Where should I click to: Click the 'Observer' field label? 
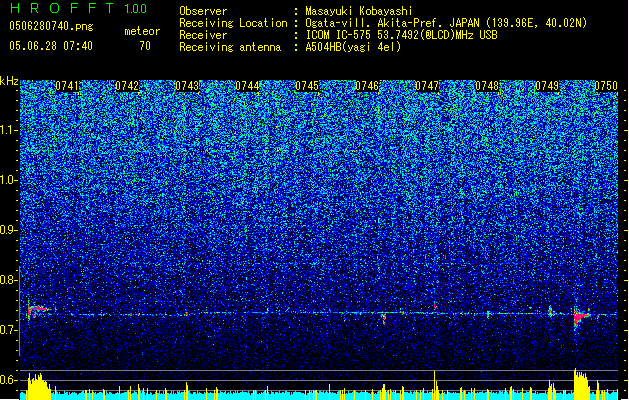[x=203, y=11]
